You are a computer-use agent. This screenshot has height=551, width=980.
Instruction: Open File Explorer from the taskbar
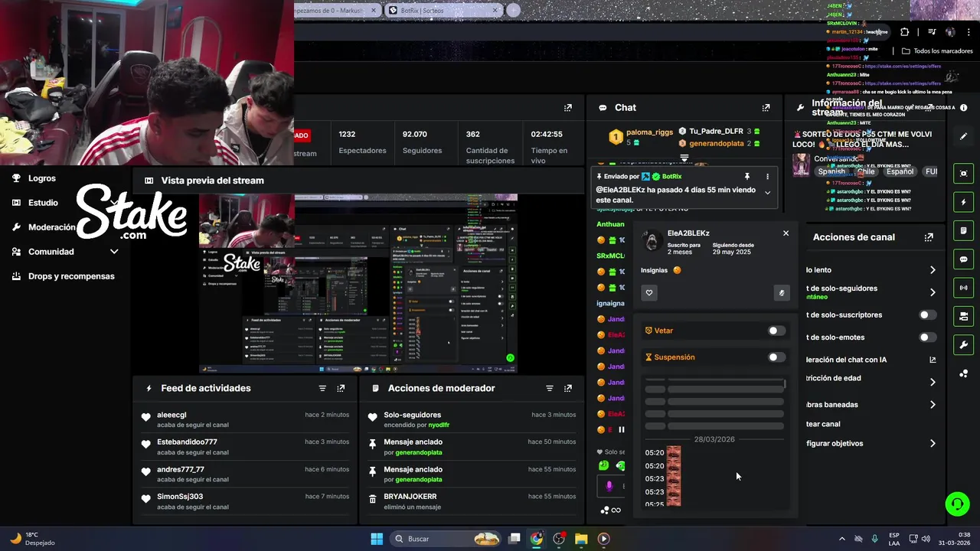(x=581, y=539)
